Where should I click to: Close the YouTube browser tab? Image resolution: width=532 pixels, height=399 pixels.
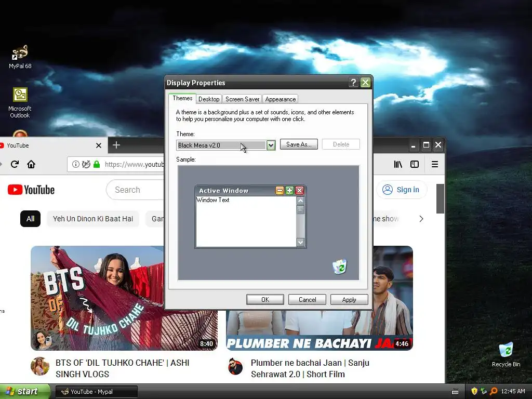pos(99,145)
